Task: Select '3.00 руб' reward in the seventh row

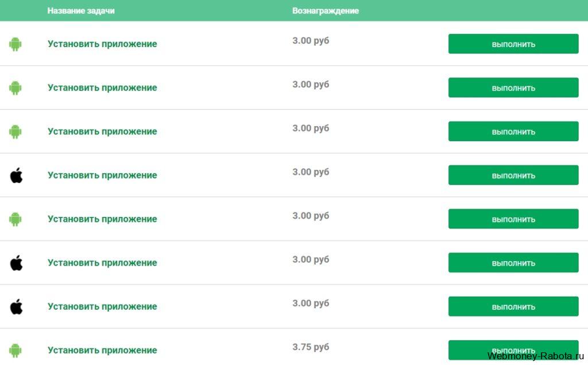Action: 311,303
